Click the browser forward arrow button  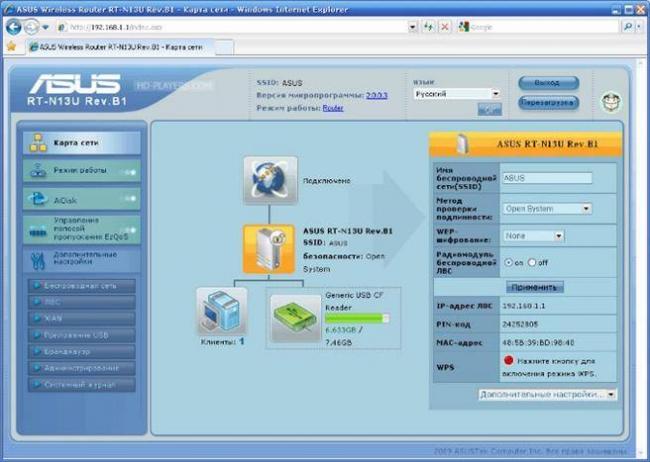[x=31, y=27]
